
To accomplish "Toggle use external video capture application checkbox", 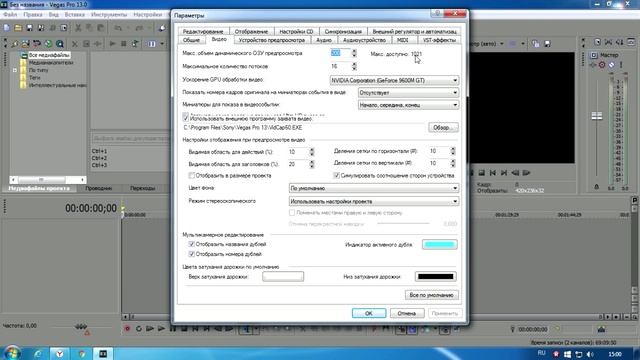I will coord(186,118).
